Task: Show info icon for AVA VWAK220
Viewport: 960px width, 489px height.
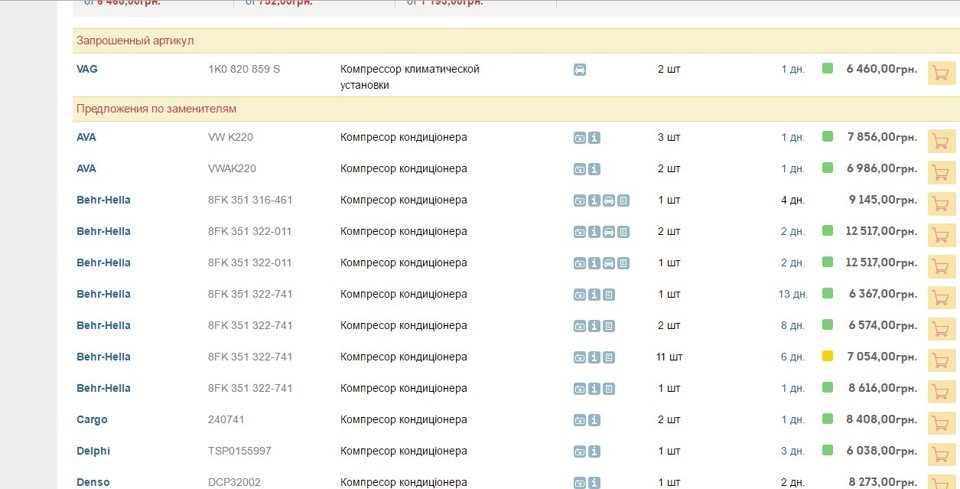Action: tap(594, 169)
